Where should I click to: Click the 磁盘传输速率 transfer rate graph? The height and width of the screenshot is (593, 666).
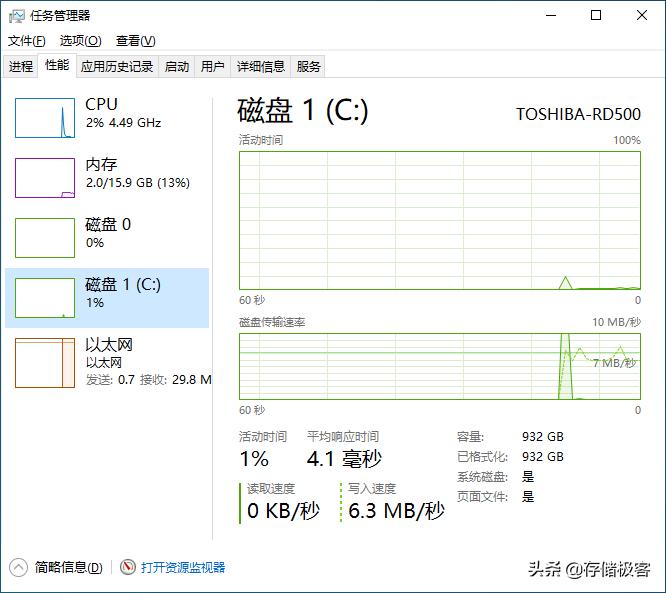point(440,366)
